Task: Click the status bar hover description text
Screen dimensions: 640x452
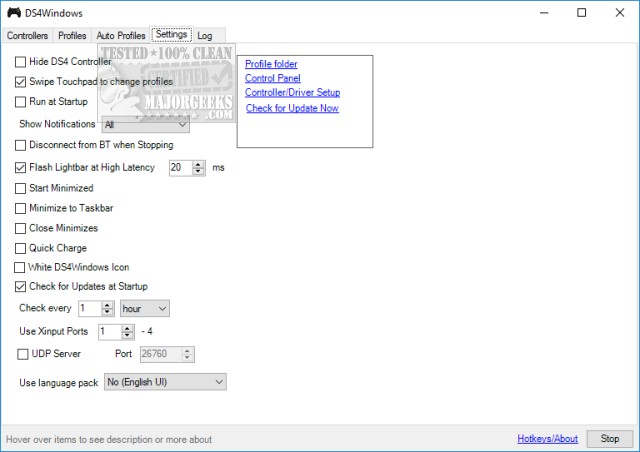Action: (x=109, y=440)
